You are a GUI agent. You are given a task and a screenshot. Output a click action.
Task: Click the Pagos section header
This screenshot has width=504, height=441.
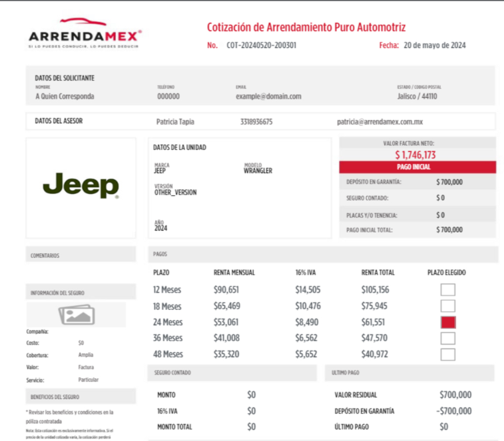pos(160,254)
